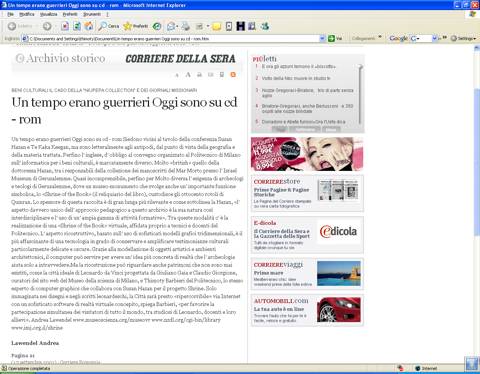
Task: Click the History clock toolbar icon
Action: tap(157, 26)
